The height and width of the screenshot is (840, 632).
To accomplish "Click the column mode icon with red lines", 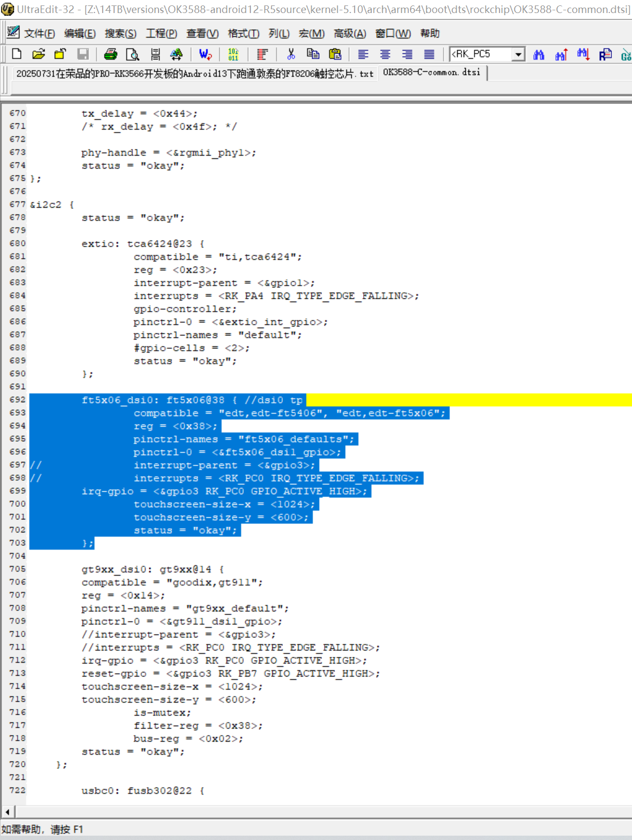I will tap(262, 54).
